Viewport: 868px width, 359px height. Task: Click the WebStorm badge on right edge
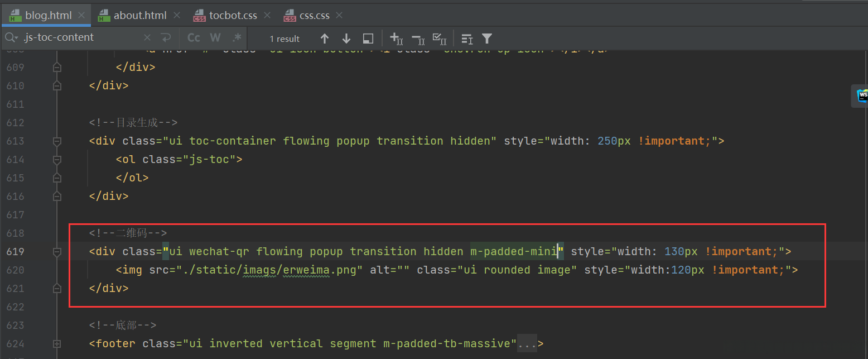(x=862, y=95)
